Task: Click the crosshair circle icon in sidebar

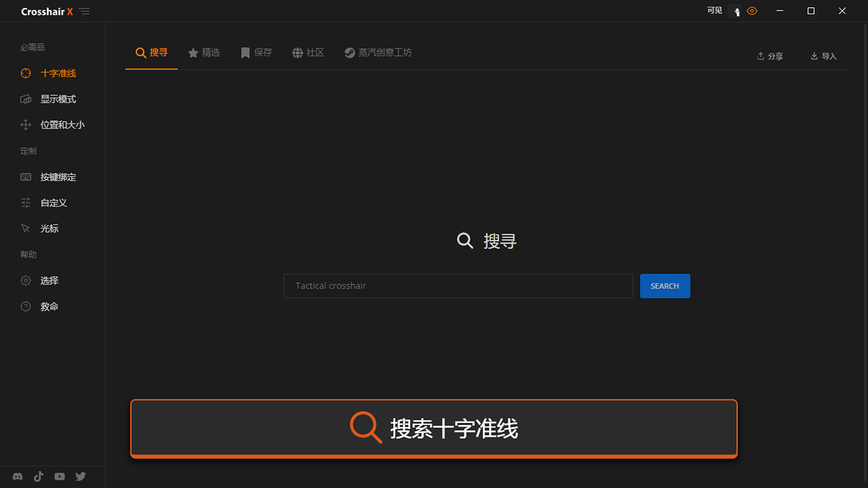Action: (x=26, y=73)
